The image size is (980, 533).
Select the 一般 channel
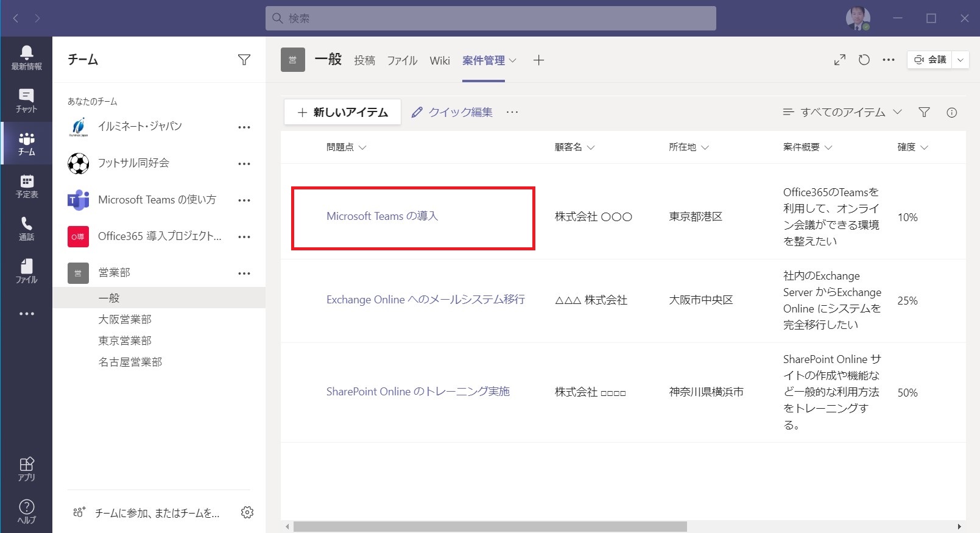159,298
